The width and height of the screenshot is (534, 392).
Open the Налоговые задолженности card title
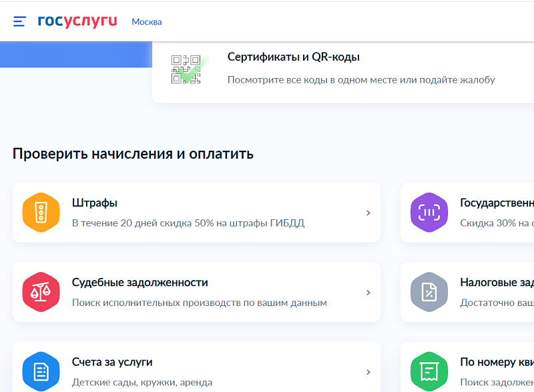(x=497, y=282)
